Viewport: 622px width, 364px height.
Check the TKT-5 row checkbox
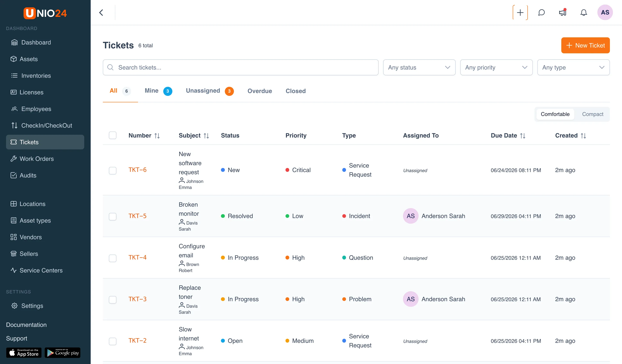point(113,216)
